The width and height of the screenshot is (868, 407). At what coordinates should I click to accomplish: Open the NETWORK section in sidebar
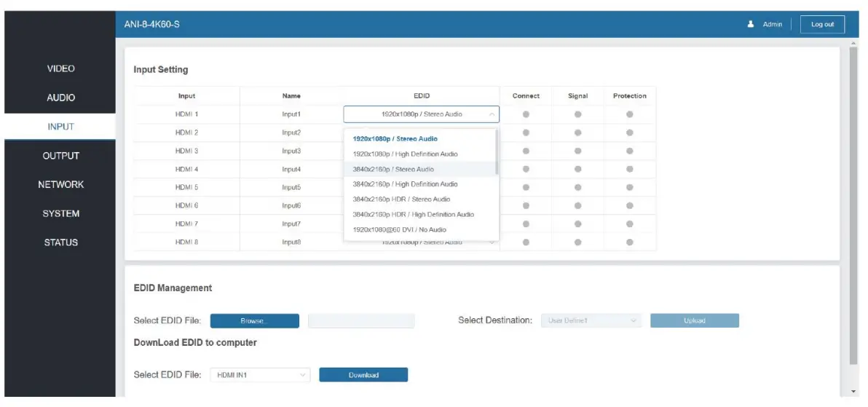pos(60,184)
